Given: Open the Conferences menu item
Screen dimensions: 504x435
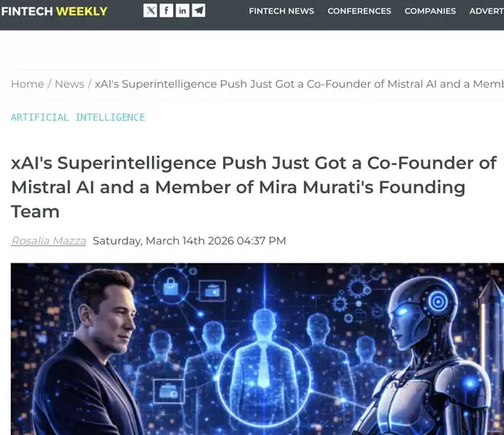Looking at the screenshot, I should pyautogui.click(x=359, y=11).
